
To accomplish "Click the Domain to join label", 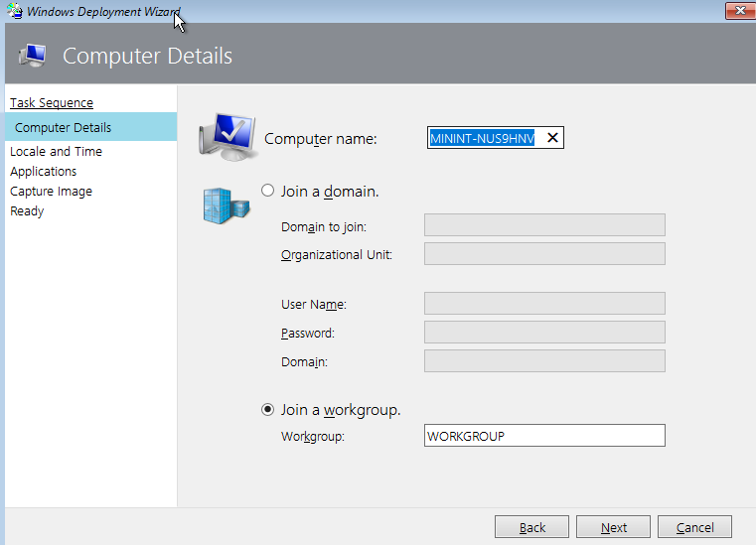I will click(x=324, y=227).
